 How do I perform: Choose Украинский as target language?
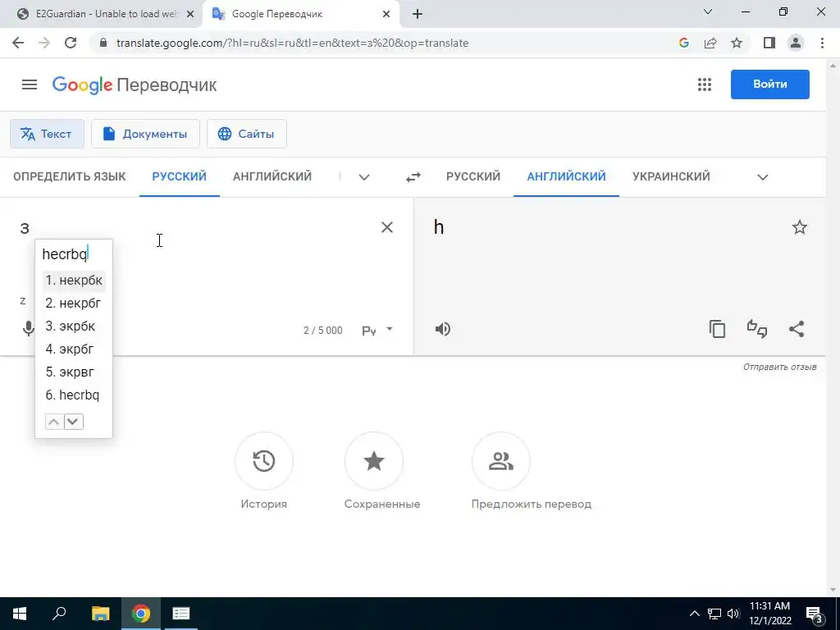(671, 176)
